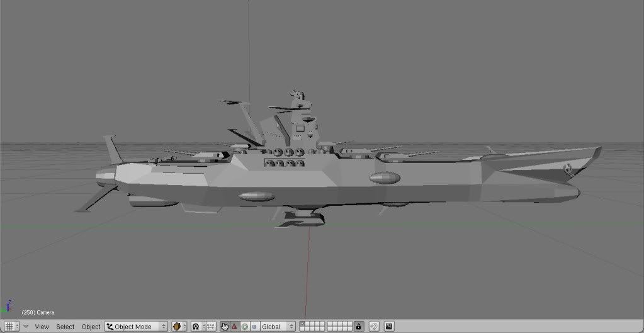Select the rotate manipulator circle
Viewport: 644px width, 333px height.
tap(245, 327)
